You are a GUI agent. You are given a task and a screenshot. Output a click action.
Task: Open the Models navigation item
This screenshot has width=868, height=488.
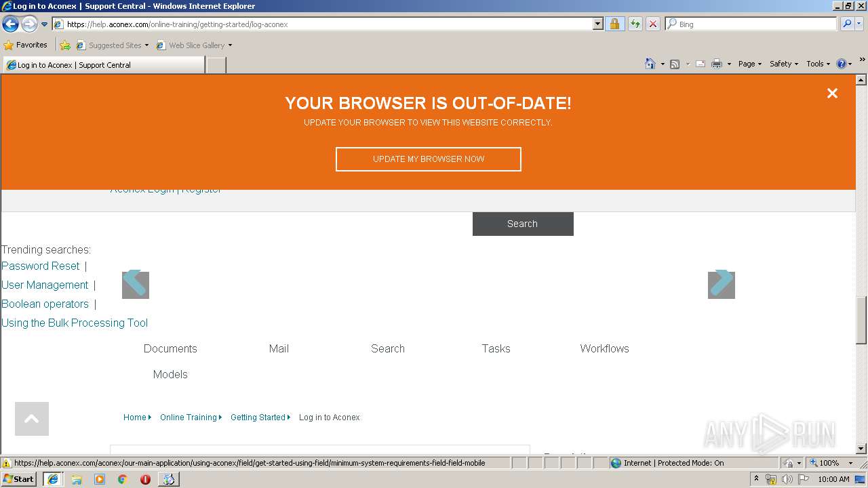(170, 374)
